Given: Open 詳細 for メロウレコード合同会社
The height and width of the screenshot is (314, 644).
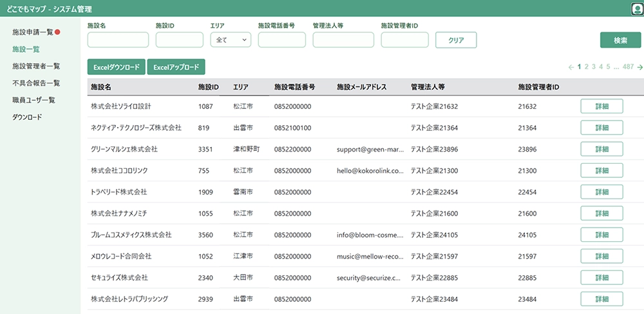Looking at the screenshot, I should click(x=601, y=256).
